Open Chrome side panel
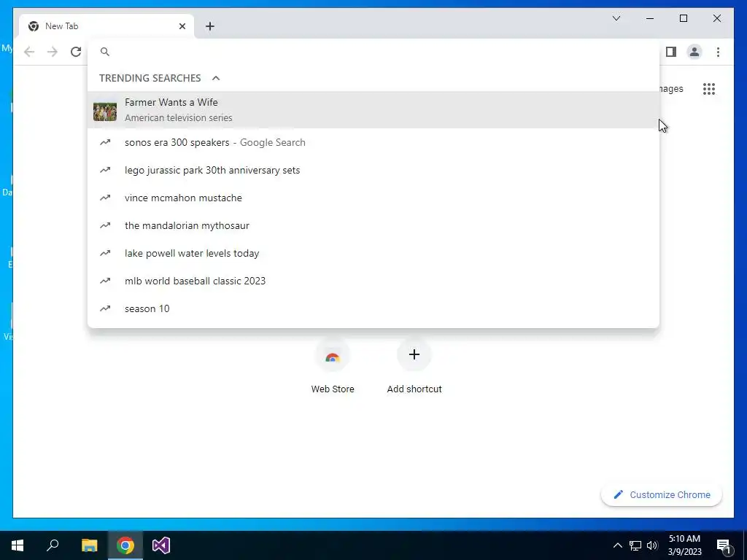 click(671, 52)
